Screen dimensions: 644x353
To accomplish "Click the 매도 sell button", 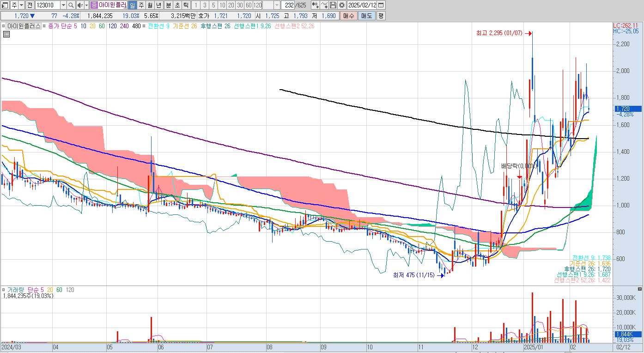I will point(366,16).
